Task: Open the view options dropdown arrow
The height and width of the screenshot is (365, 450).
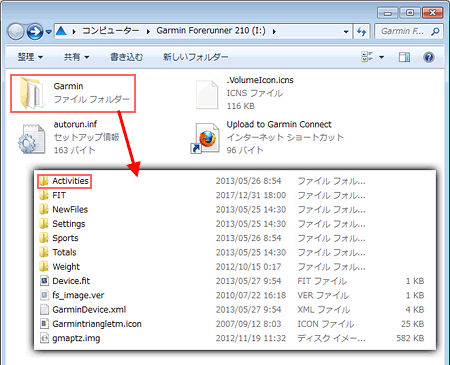Action: (x=382, y=57)
